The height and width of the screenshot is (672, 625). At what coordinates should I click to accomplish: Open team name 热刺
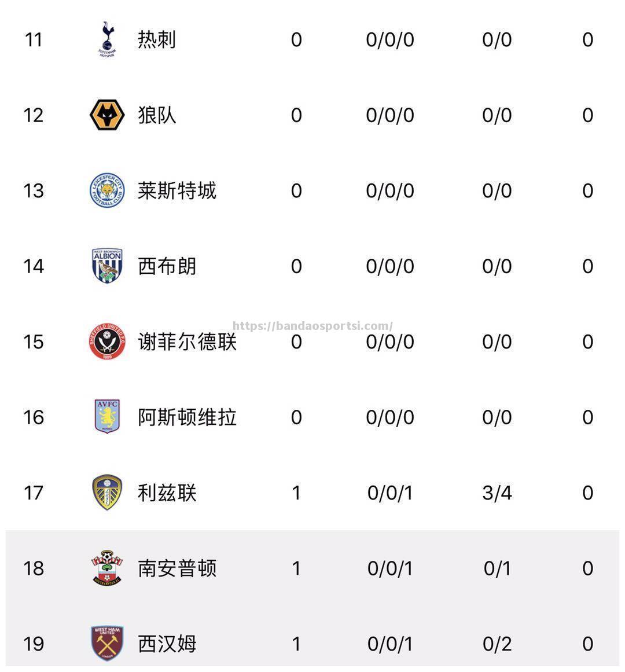point(157,39)
